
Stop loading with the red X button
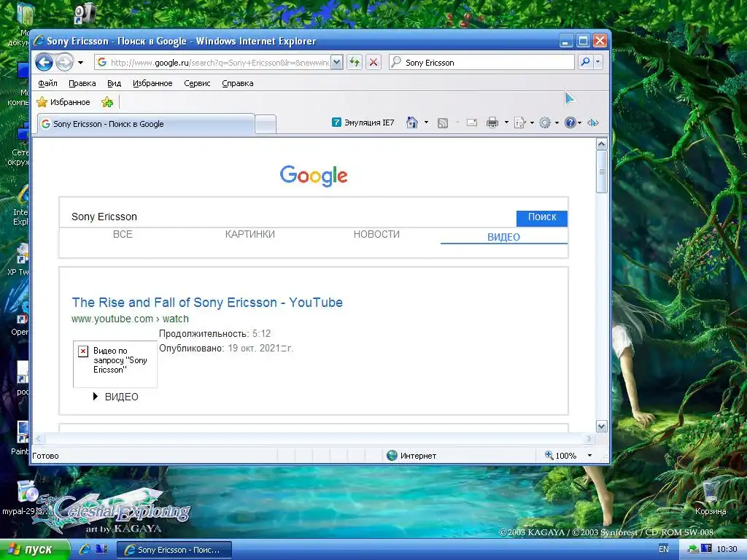click(373, 63)
